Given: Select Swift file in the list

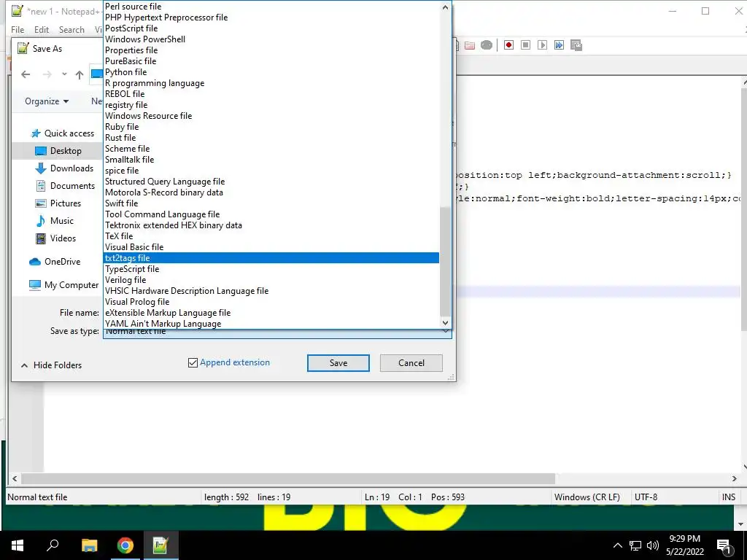Looking at the screenshot, I should point(271,203).
